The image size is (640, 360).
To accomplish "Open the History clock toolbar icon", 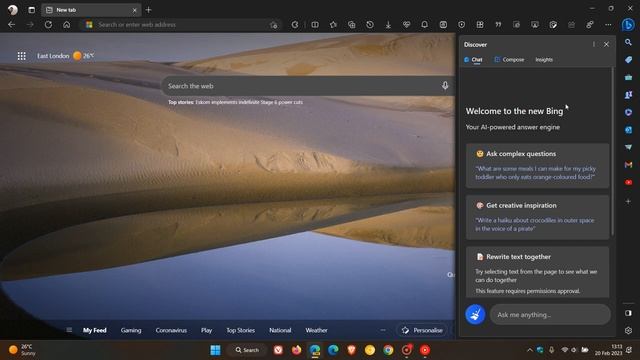I will 370,25.
